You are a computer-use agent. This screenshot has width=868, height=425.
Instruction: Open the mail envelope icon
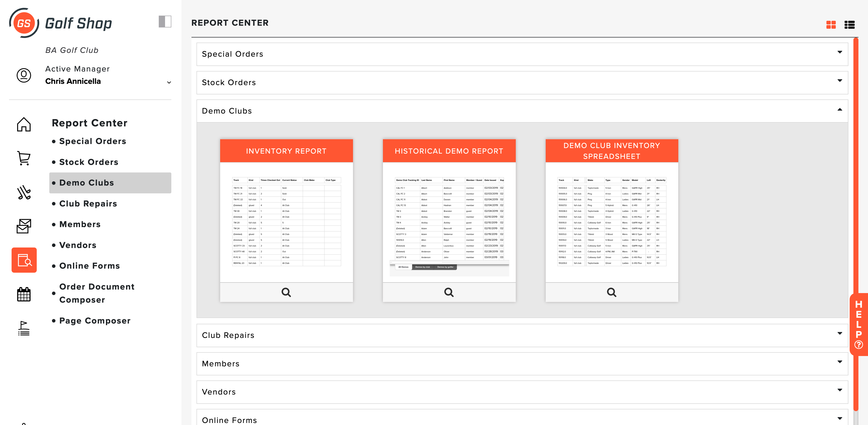tap(24, 226)
